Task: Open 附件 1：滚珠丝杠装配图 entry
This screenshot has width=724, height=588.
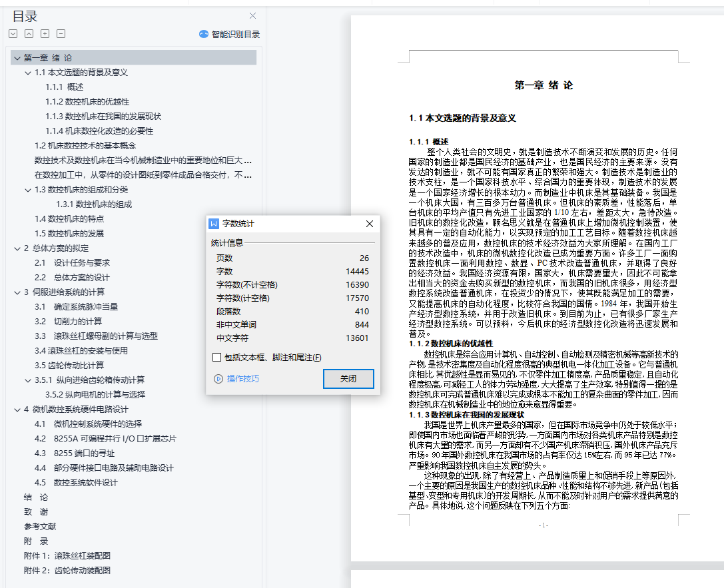Action: pos(67,556)
